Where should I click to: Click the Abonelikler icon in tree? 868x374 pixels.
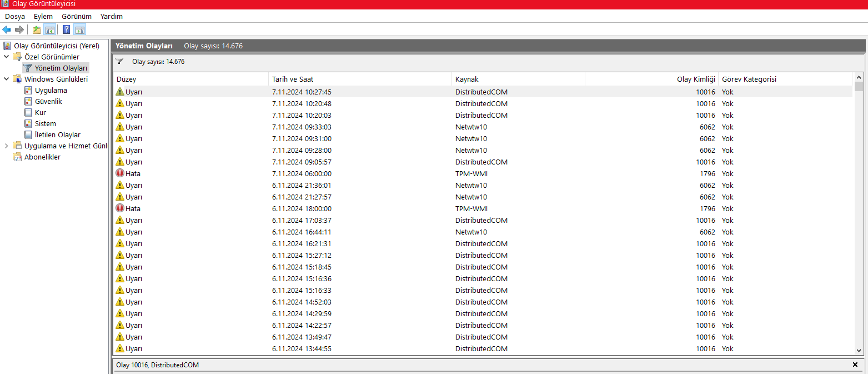pos(18,157)
